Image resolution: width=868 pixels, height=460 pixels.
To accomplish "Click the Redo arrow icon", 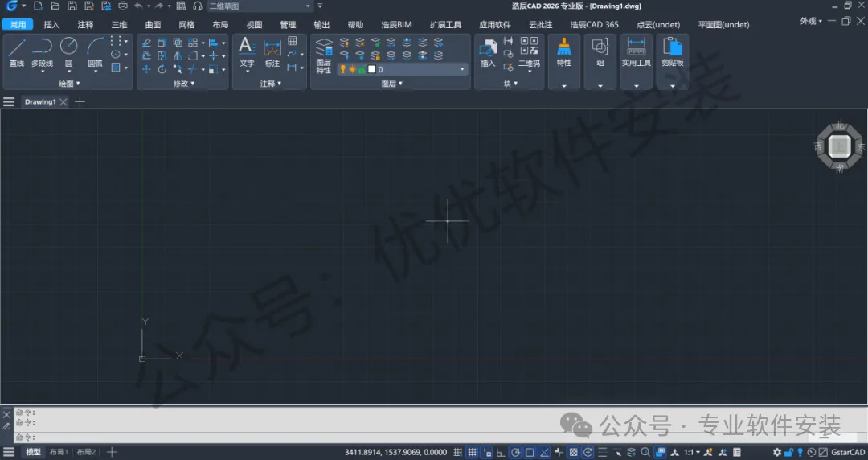I will click(x=159, y=6).
